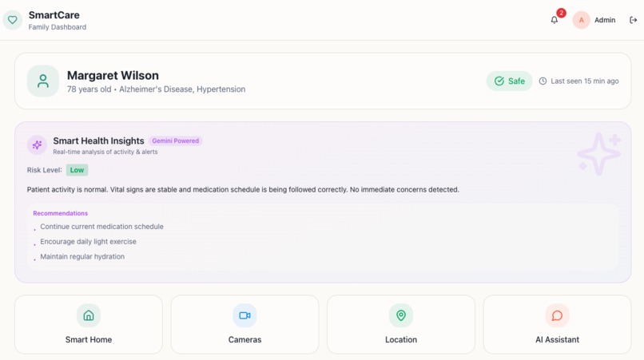Open the Cameras card
The image size is (644, 360).
(x=244, y=324)
